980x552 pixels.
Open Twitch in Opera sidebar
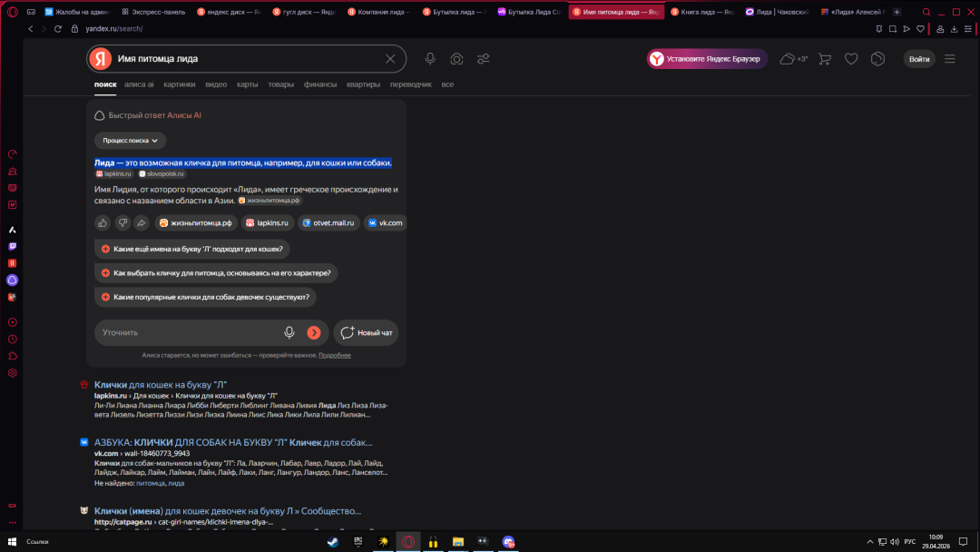13,247
